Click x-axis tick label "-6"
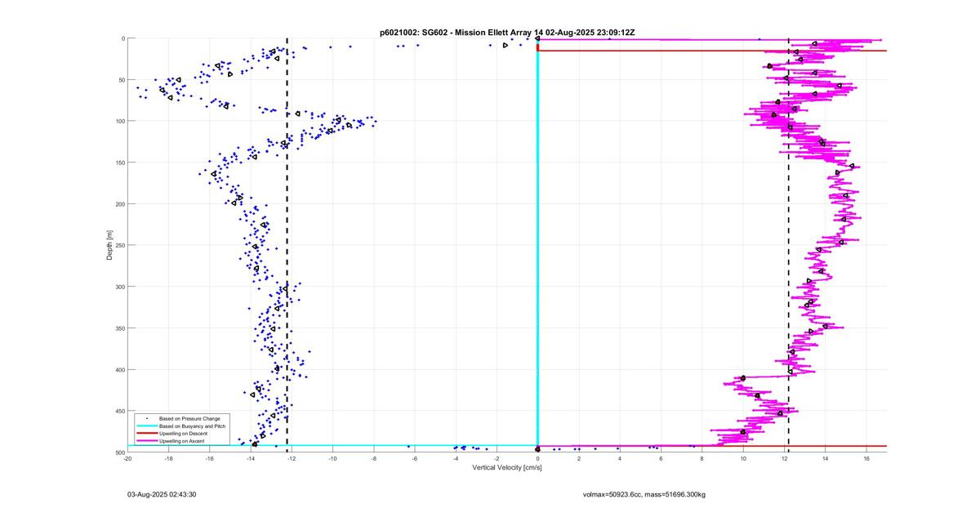 point(415,458)
